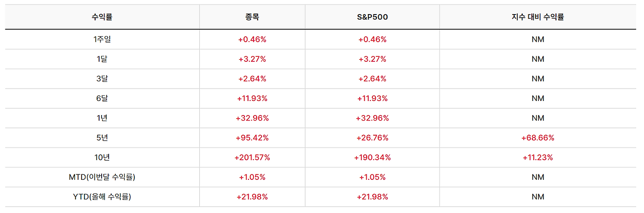Click the +26.76% S&P500 value
Screen dimensions: 644x213
[x=372, y=138]
